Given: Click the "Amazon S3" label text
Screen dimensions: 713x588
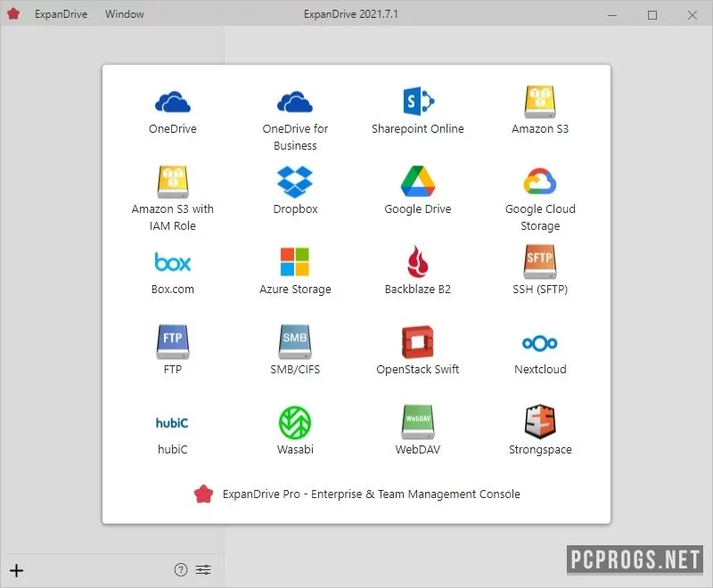Looking at the screenshot, I should pos(540,128).
